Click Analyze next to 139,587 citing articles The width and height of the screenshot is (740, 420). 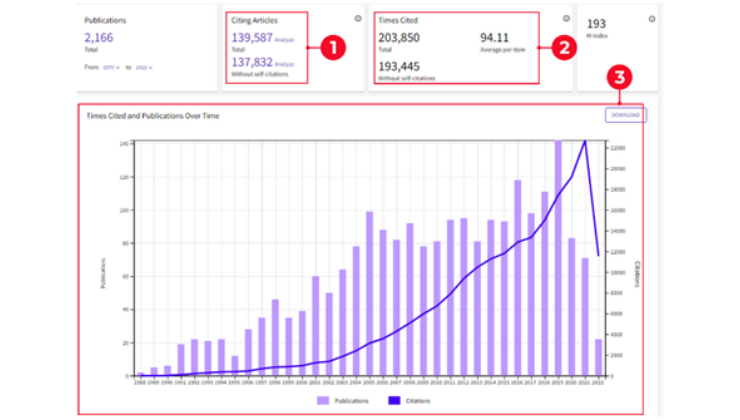coord(284,40)
